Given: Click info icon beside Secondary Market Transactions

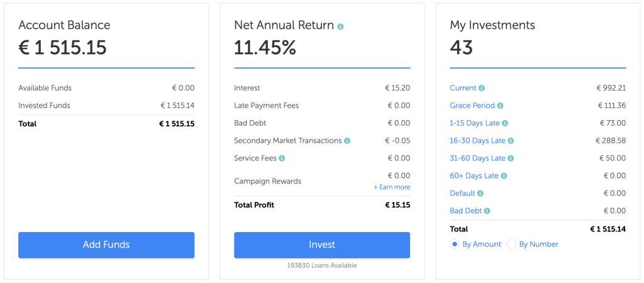Looking at the screenshot, I should [x=347, y=141].
